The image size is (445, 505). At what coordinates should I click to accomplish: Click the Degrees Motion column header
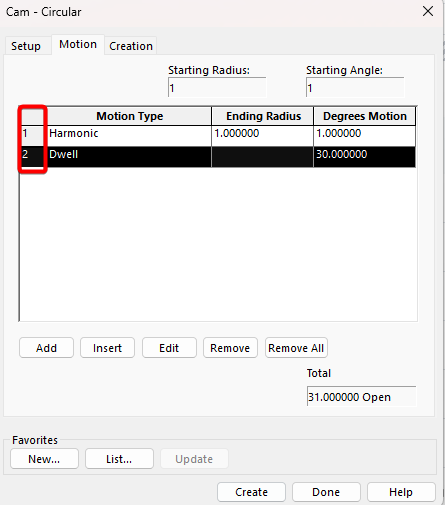pos(365,116)
